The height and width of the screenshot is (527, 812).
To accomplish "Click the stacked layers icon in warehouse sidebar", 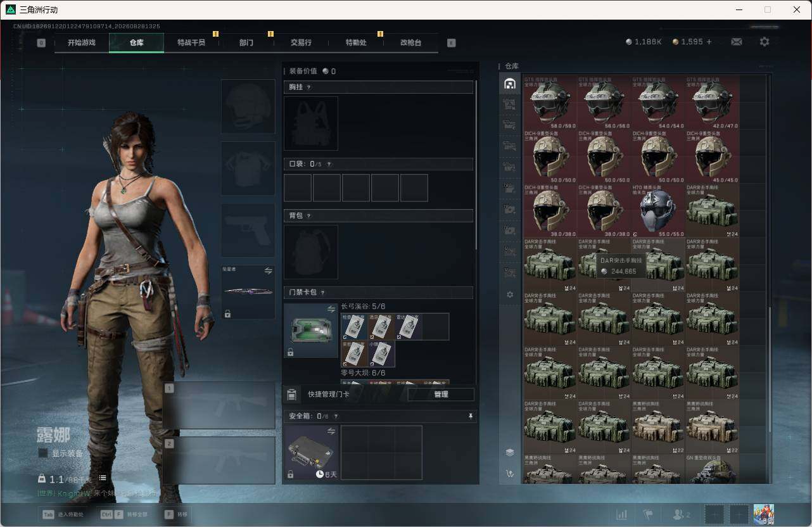I will 510,452.
